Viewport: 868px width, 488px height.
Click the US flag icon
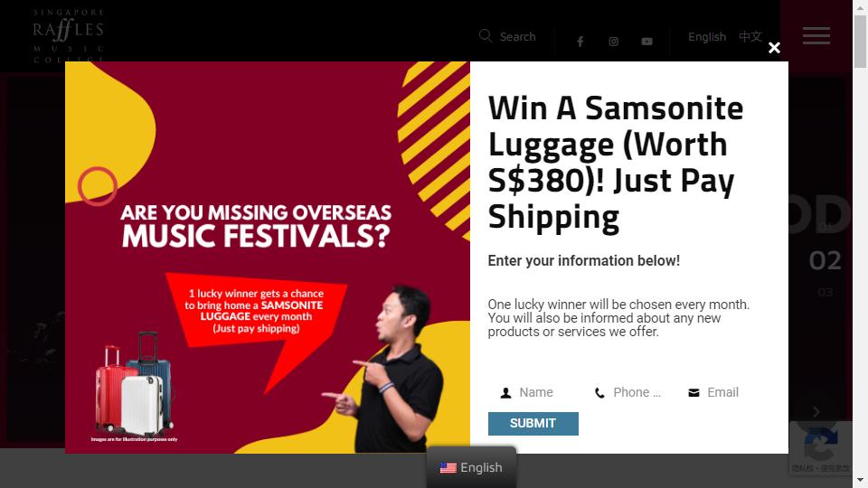pyautogui.click(x=448, y=468)
